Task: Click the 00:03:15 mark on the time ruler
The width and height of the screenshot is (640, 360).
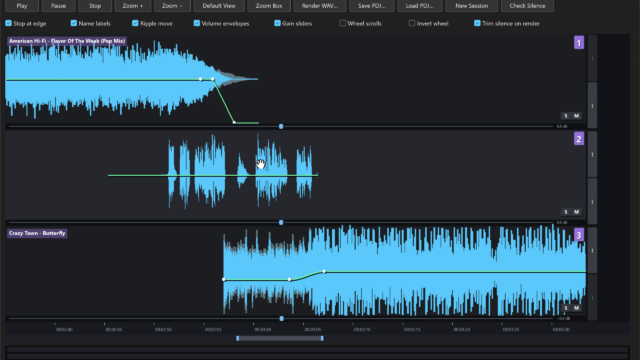Action: (412, 329)
